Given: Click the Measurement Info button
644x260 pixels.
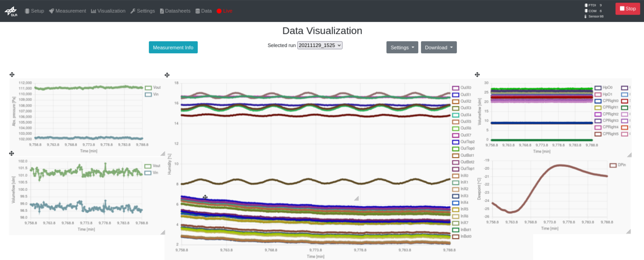Looking at the screenshot, I should pos(173,47).
